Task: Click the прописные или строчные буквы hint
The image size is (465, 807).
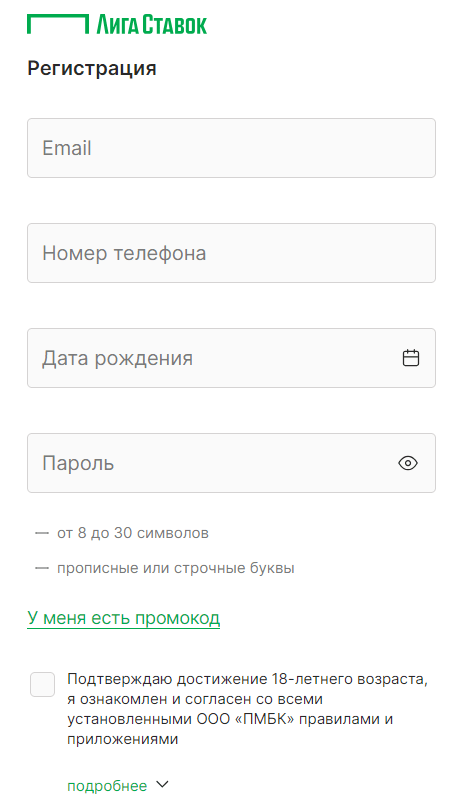Action: [176, 568]
